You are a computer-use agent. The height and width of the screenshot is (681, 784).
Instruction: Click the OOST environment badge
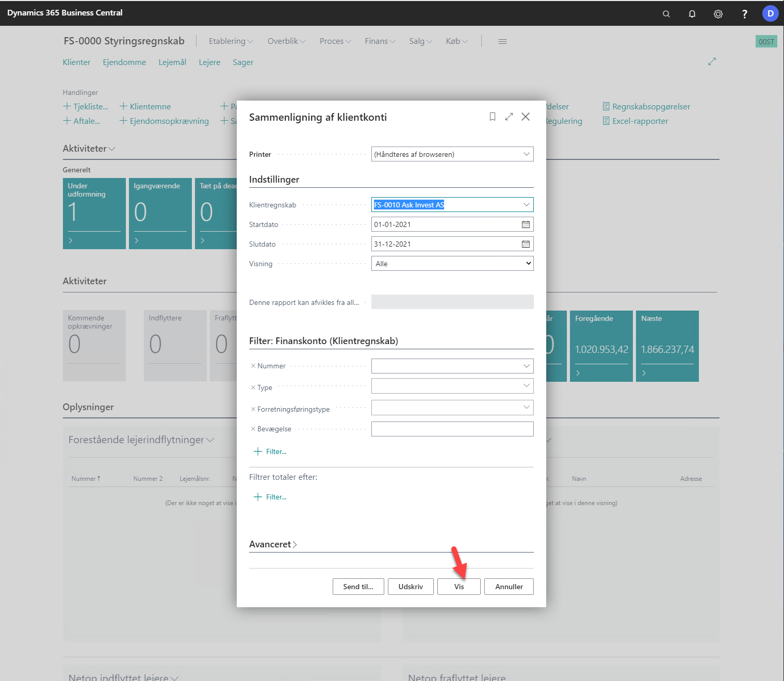pyautogui.click(x=766, y=42)
